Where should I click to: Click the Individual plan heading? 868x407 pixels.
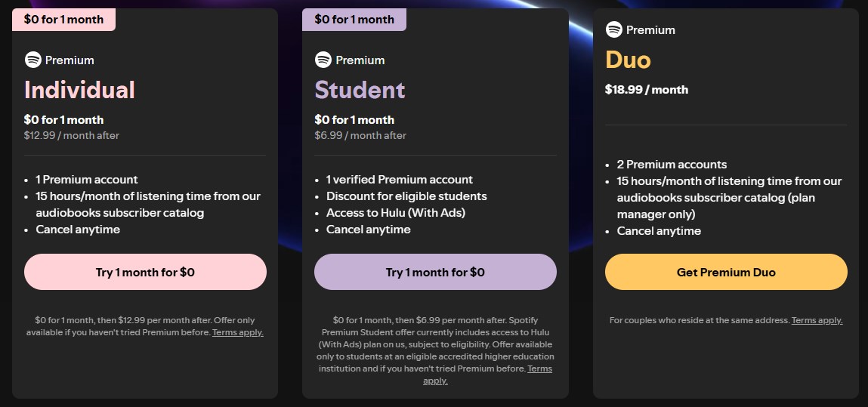[79, 90]
